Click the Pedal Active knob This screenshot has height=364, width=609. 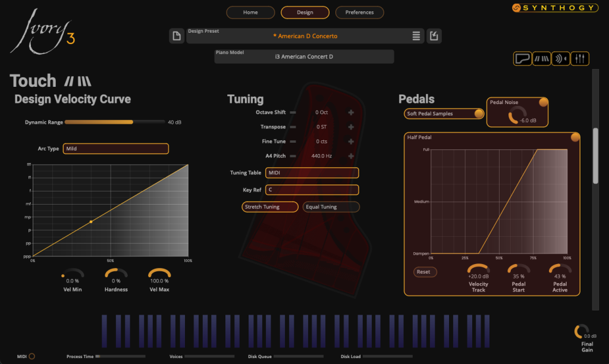[560, 269]
